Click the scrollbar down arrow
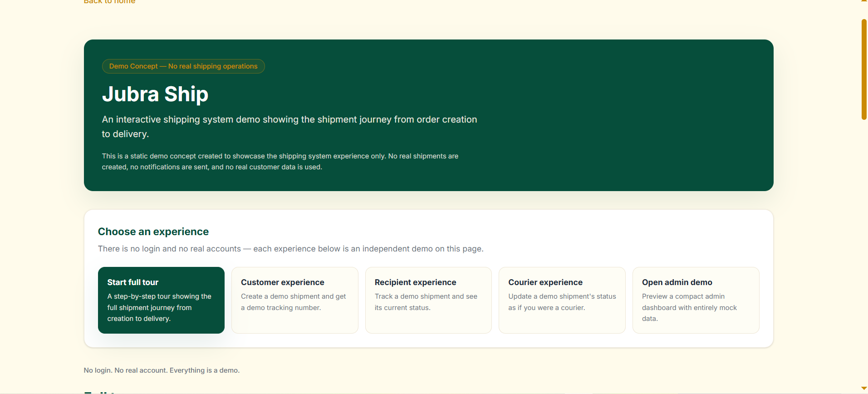This screenshot has height=394, width=868. pyautogui.click(x=864, y=389)
